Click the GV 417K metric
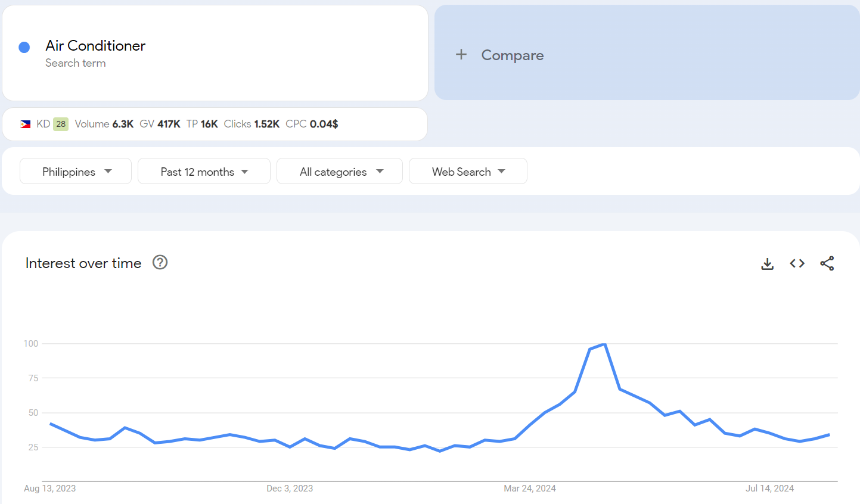Image resolution: width=860 pixels, height=504 pixels. point(160,124)
